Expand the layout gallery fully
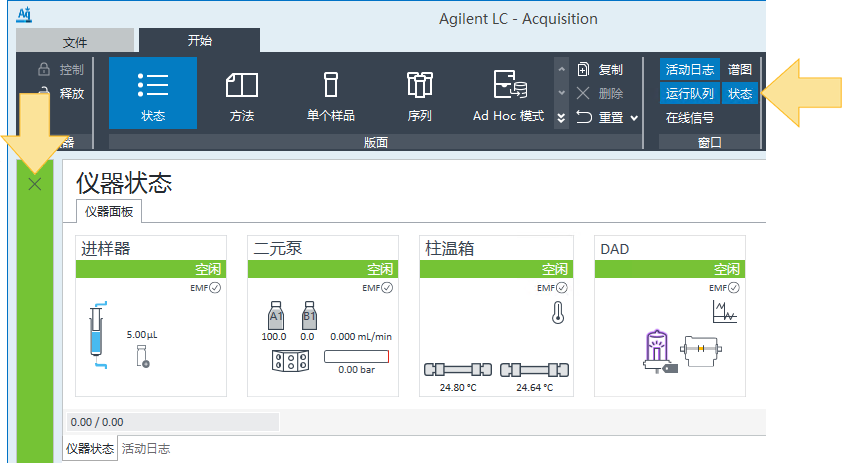The height and width of the screenshot is (463, 842). [x=561, y=118]
